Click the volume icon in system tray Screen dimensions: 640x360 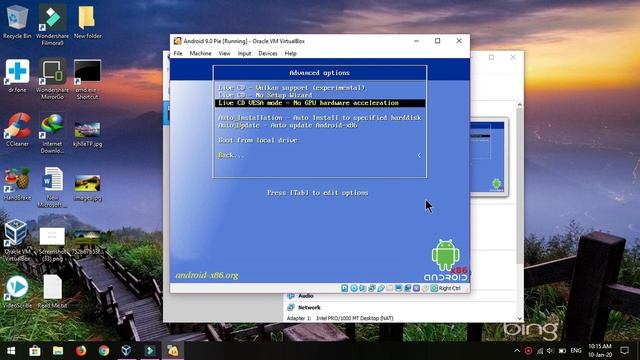pyautogui.click(x=551, y=351)
